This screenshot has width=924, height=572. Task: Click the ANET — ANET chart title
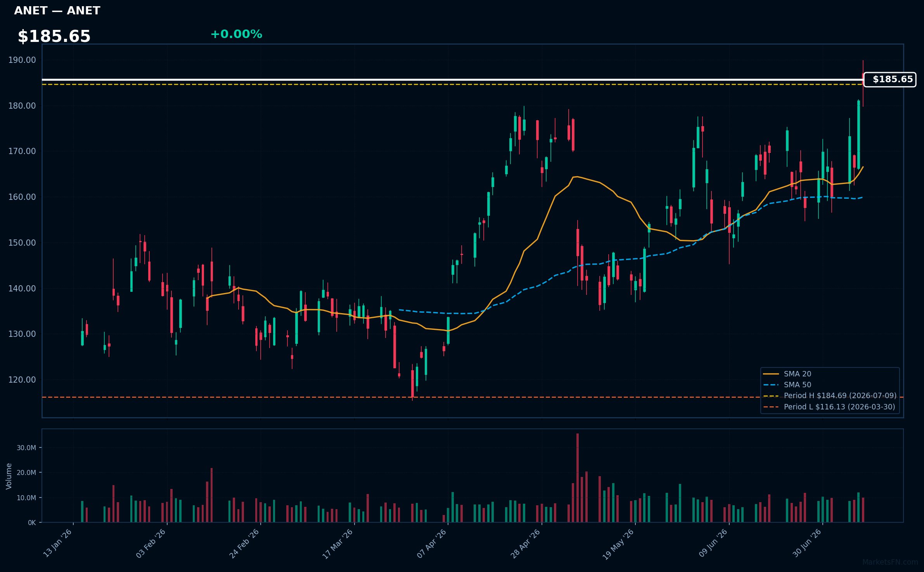(57, 11)
